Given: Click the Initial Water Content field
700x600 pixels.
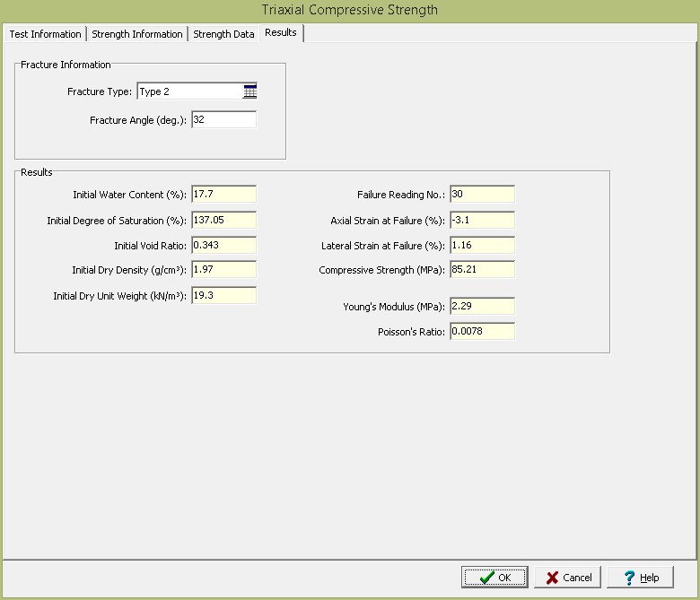Looking at the screenshot, I should pyautogui.click(x=223, y=195).
